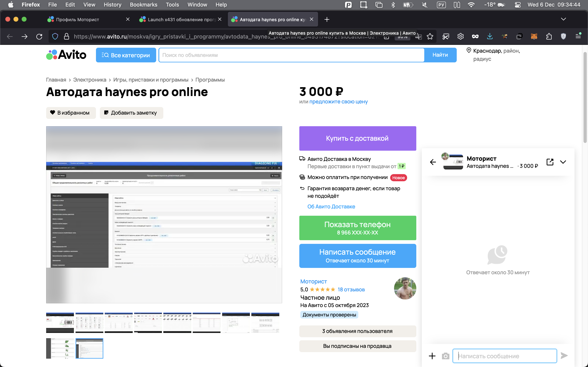Click the page's vertical scrollbar
588x367 pixels.
[x=585, y=97]
